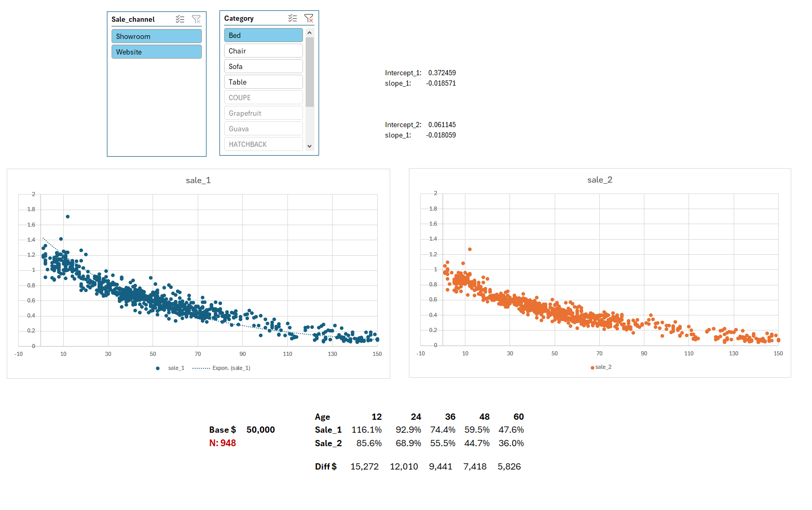Image resolution: width=812 pixels, height=510 pixels.
Task: Click the clear filter icon on Sale_channel slicer
Action: (196, 19)
